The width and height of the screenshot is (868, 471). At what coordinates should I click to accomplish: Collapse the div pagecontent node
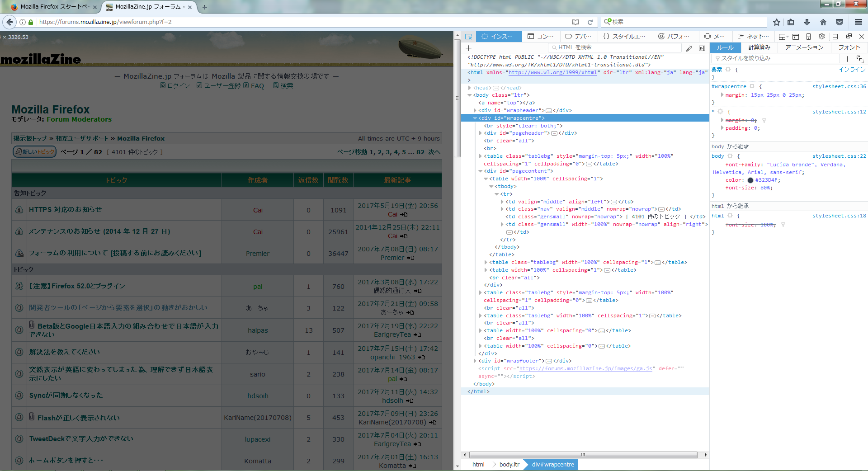(481, 171)
